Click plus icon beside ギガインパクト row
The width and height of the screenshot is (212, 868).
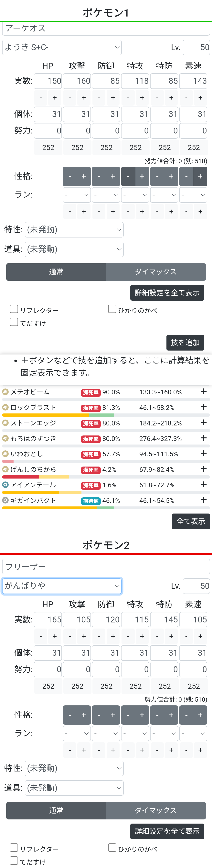[203, 500]
